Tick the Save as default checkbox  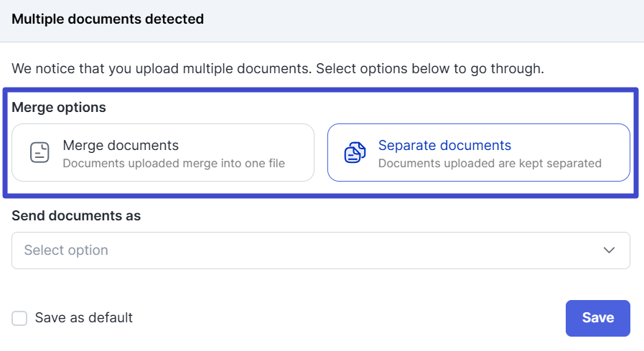(x=19, y=318)
